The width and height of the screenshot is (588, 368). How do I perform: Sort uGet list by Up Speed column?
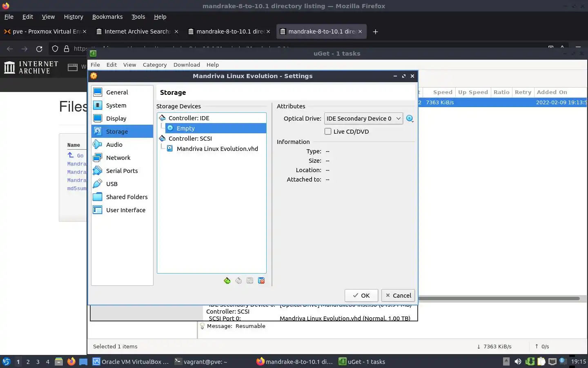coord(473,92)
